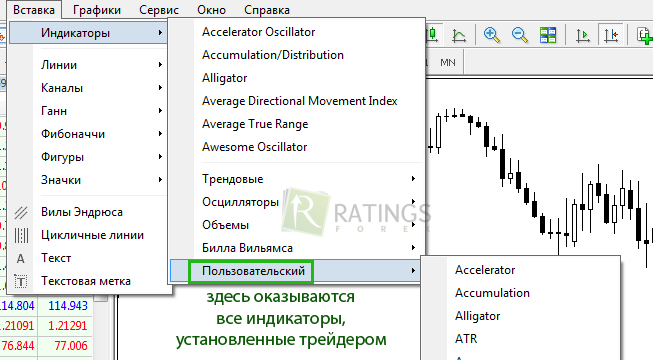Toggle chart shift icon in toolbar
Image resolution: width=653 pixels, height=360 pixels.
point(611,35)
